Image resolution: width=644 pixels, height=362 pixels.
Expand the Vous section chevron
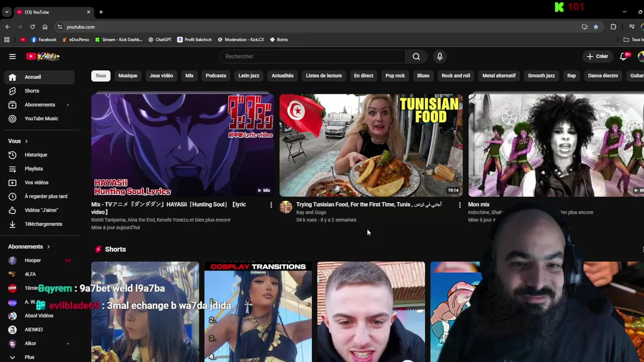point(26,141)
